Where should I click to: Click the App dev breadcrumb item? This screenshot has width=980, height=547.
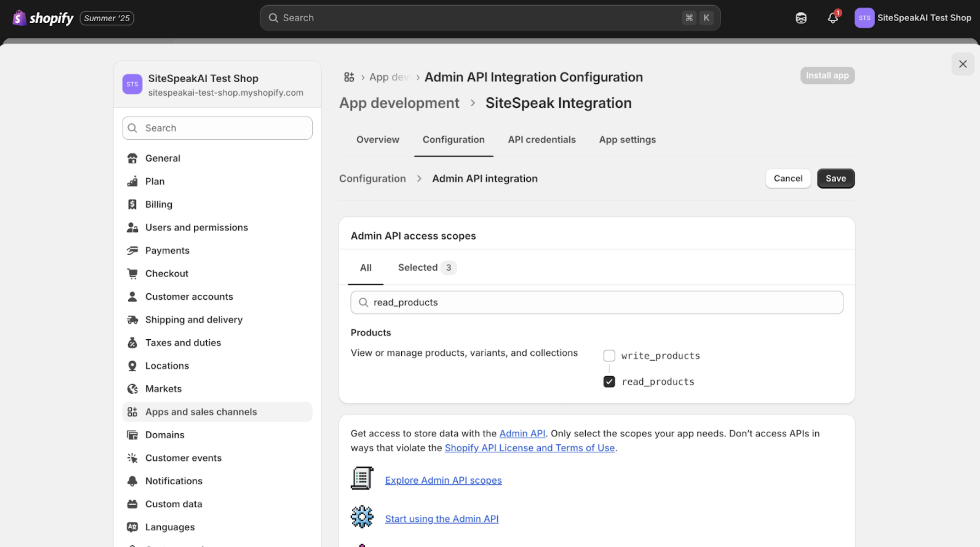[x=389, y=77]
